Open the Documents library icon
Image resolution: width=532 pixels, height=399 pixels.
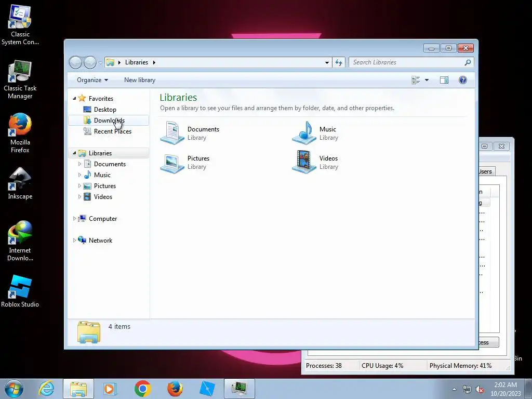coord(172,133)
